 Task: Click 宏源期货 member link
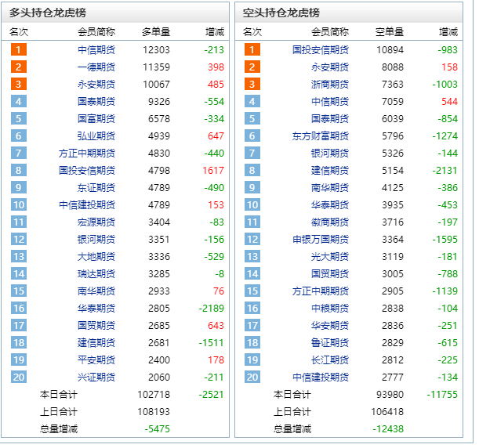pos(96,222)
